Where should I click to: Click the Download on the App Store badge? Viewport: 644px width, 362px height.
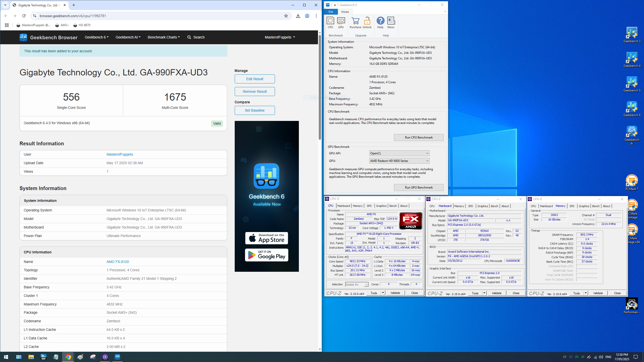click(267, 238)
